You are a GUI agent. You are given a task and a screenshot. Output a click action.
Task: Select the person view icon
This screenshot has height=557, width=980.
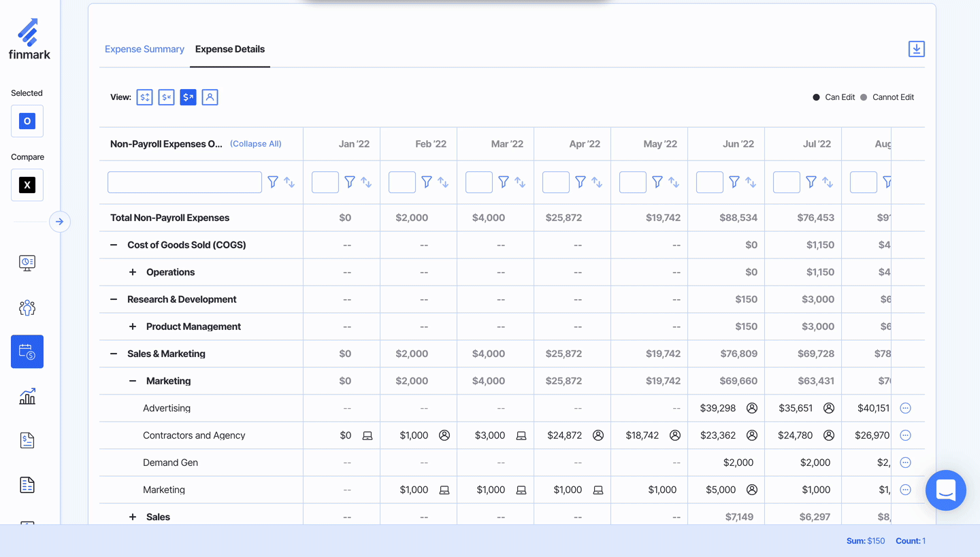[x=210, y=97]
